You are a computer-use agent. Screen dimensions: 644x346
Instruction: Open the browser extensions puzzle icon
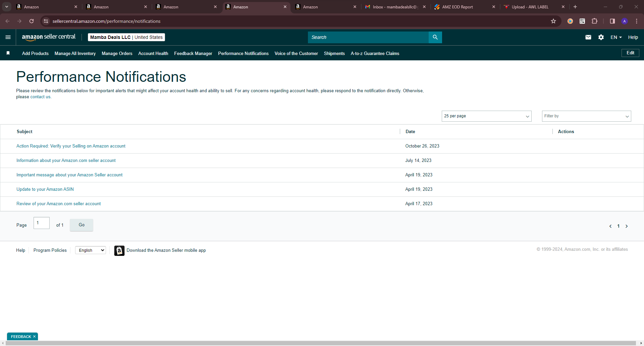tap(594, 21)
